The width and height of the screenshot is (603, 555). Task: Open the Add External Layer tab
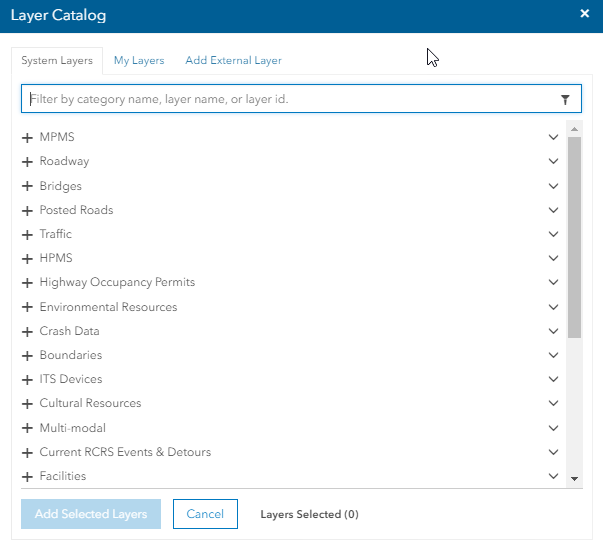tap(233, 61)
